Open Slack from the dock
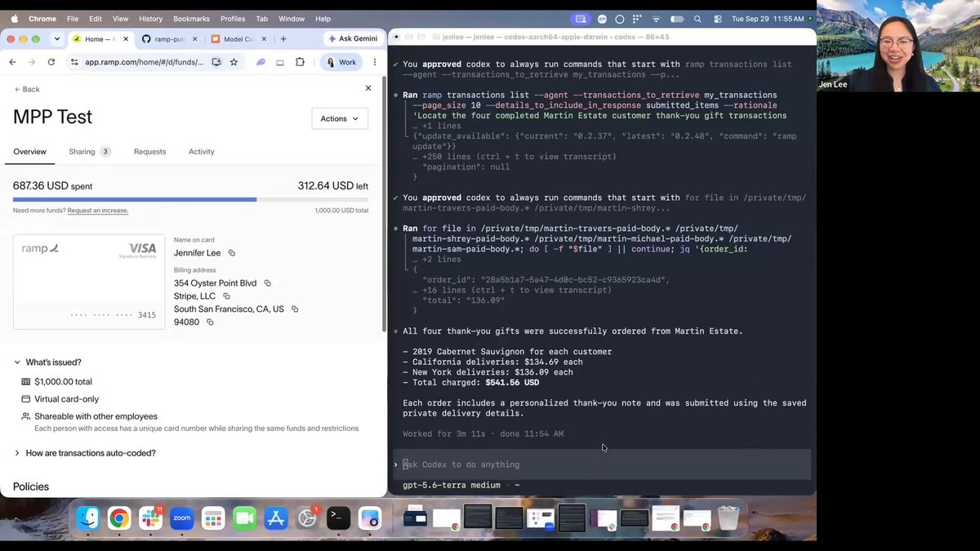This screenshot has height=551, width=980. pyautogui.click(x=150, y=518)
